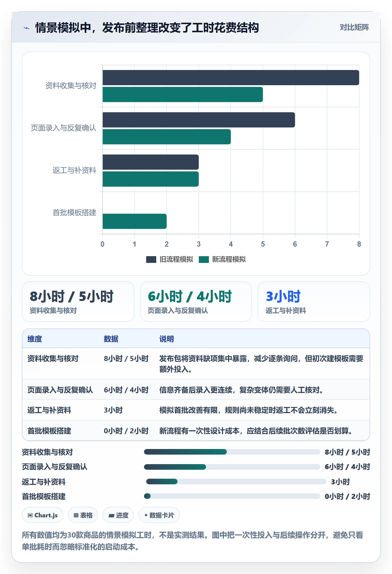This screenshot has height=574, width=392.
Task: Toggle the 新流程模拟 legend label
Action: click(x=229, y=259)
